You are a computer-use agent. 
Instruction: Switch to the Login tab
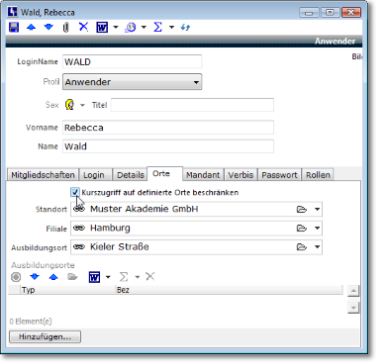coord(94,175)
